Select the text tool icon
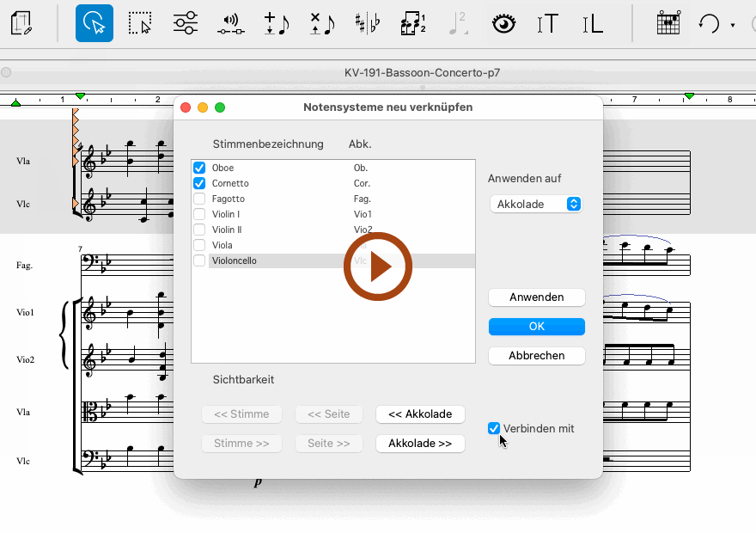Viewport: 756px width, 533px height. (548, 23)
